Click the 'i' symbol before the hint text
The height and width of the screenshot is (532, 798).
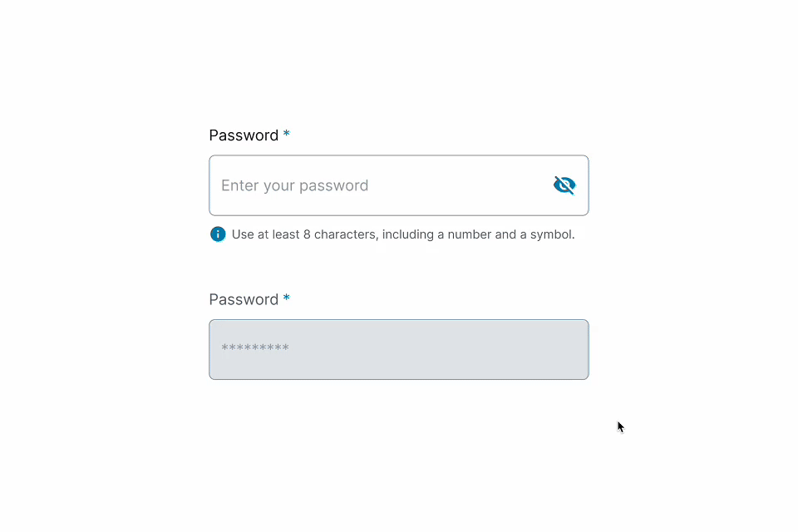pyautogui.click(x=217, y=234)
